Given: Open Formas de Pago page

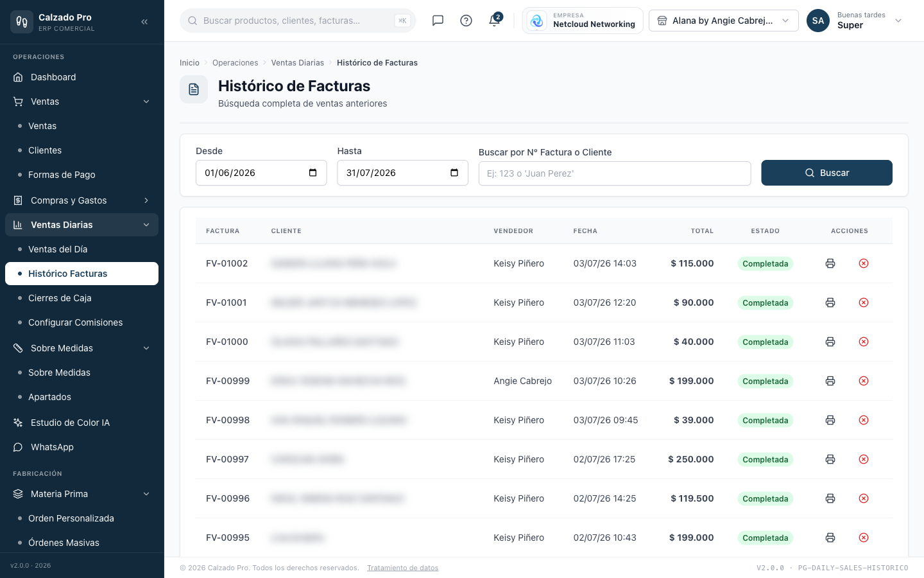Looking at the screenshot, I should [81, 175].
